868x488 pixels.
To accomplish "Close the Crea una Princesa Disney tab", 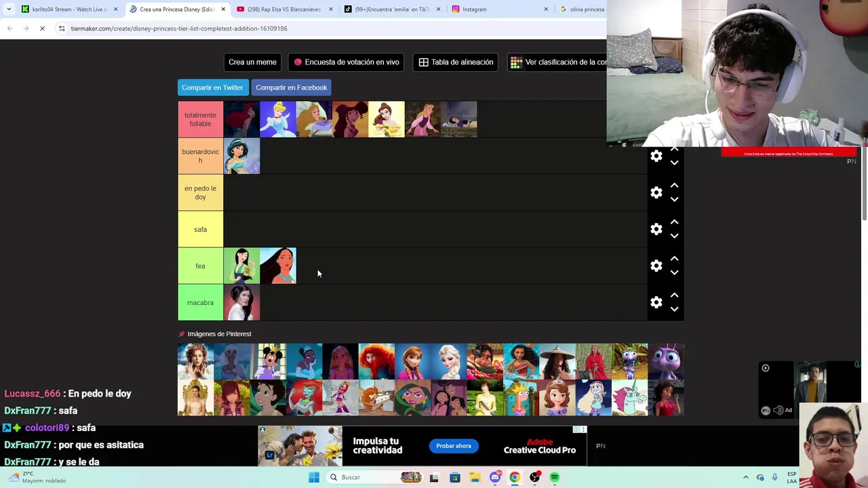I will tap(223, 9).
